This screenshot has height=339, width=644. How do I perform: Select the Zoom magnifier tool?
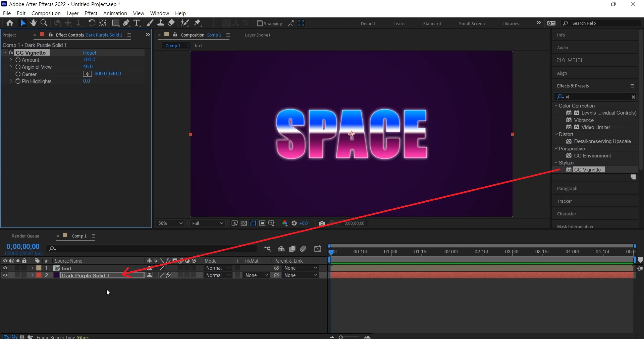44,23
